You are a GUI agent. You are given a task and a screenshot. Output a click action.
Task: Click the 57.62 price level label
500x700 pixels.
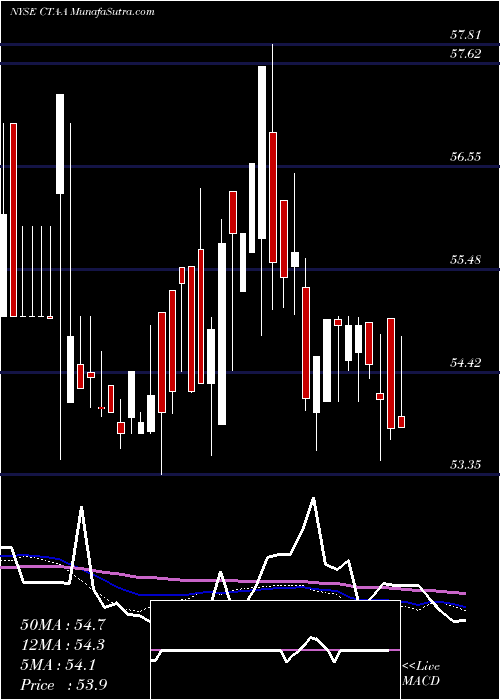466,54
